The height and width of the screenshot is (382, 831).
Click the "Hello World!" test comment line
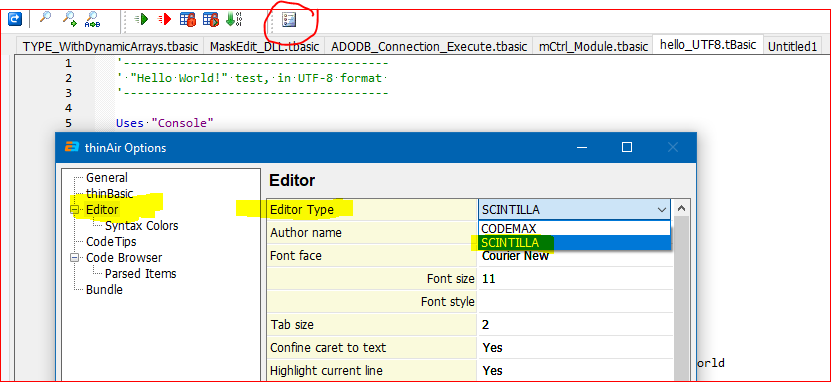(252, 78)
